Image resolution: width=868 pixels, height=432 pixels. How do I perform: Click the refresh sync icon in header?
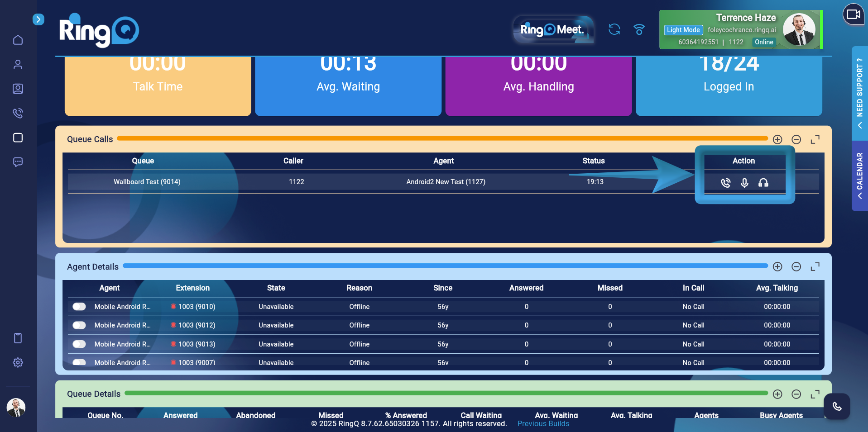[x=614, y=30]
